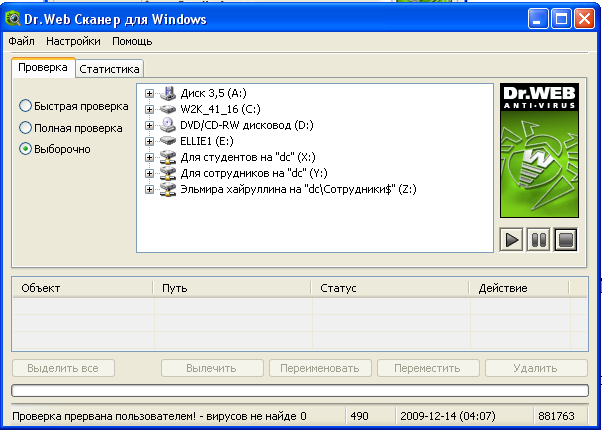This screenshot has width=602, height=430.
Task: Close the Dr.Web scanner window
Action: click(584, 19)
